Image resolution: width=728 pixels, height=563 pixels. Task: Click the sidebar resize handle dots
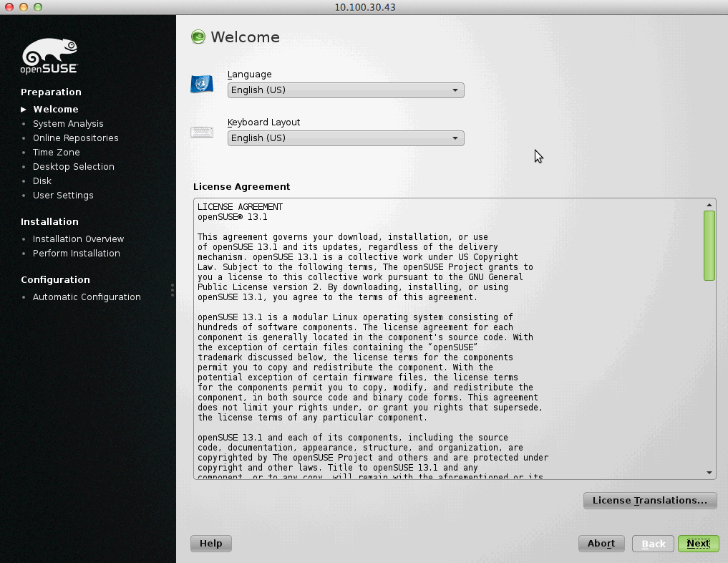click(173, 290)
